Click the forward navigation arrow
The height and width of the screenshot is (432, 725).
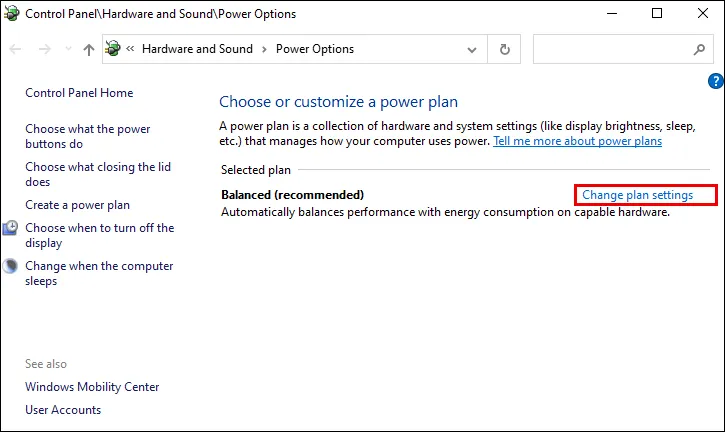44,49
